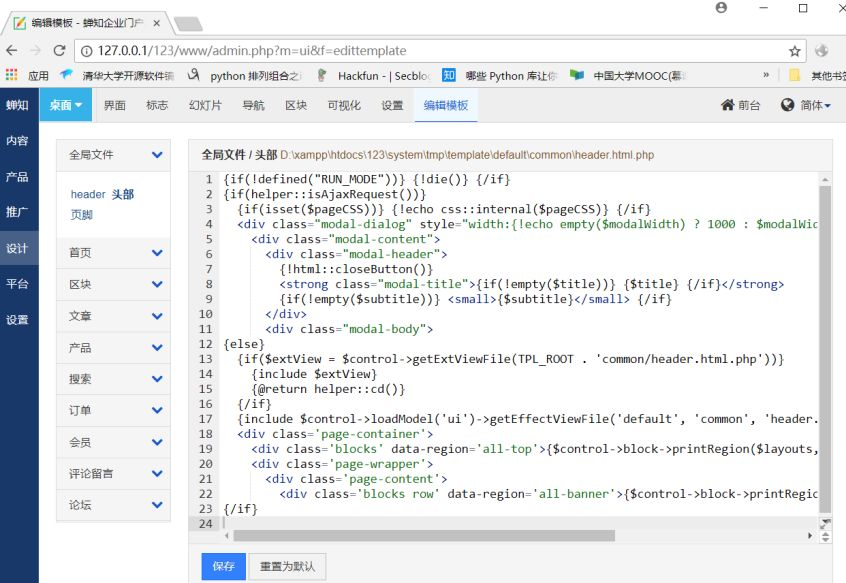
Task: Open the 页脚 footer template link
Action: tap(82, 214)
